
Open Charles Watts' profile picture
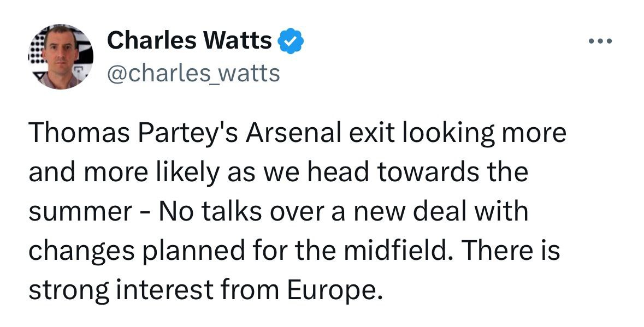(61, 57)
